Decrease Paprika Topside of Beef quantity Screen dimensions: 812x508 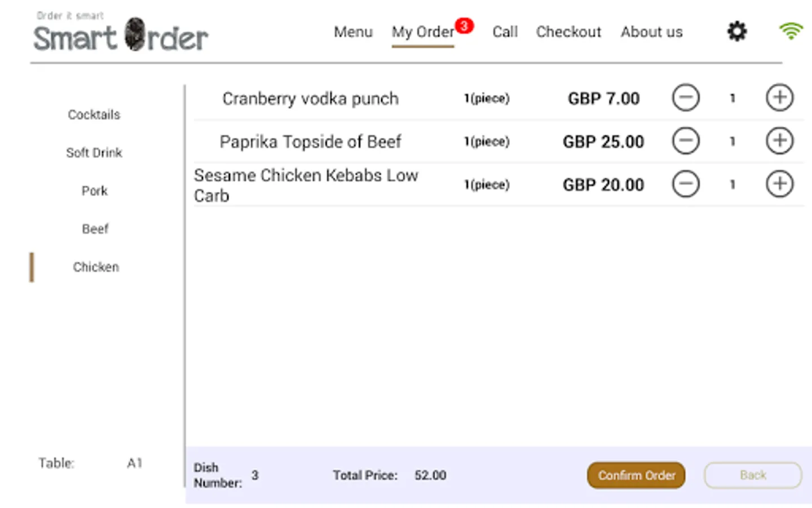[686, 141]
